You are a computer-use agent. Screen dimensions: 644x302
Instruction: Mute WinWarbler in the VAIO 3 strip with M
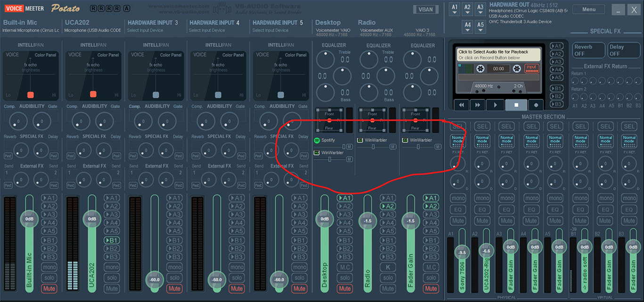(x=438, y=147)
